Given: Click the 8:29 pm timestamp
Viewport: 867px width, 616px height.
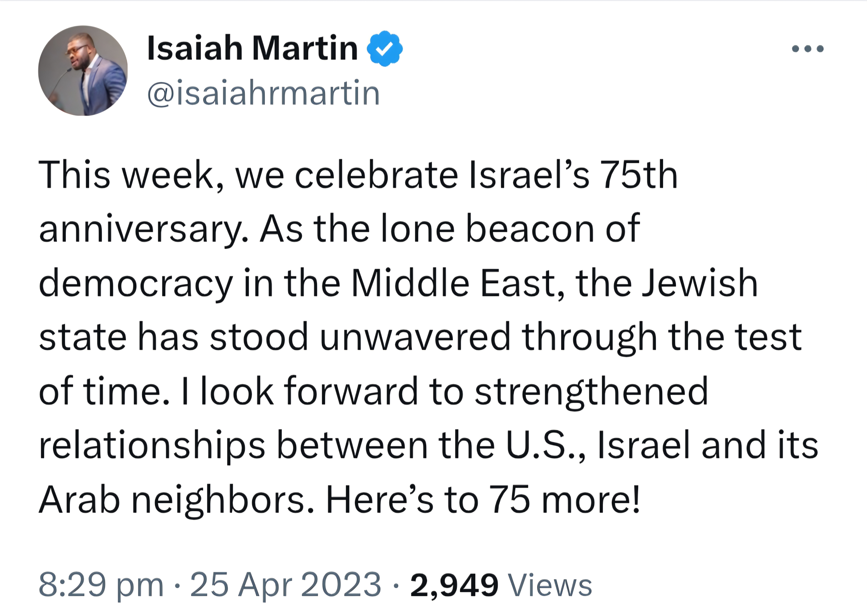Looking at the screenshot, I should [101, 585].
